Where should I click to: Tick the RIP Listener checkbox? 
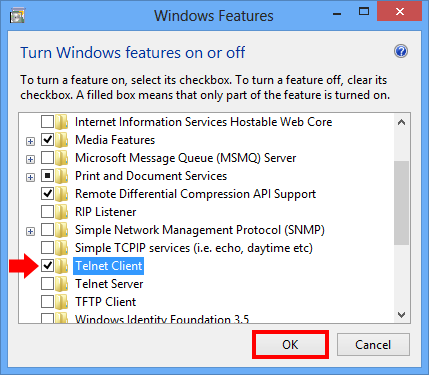[x=47, y=212]
